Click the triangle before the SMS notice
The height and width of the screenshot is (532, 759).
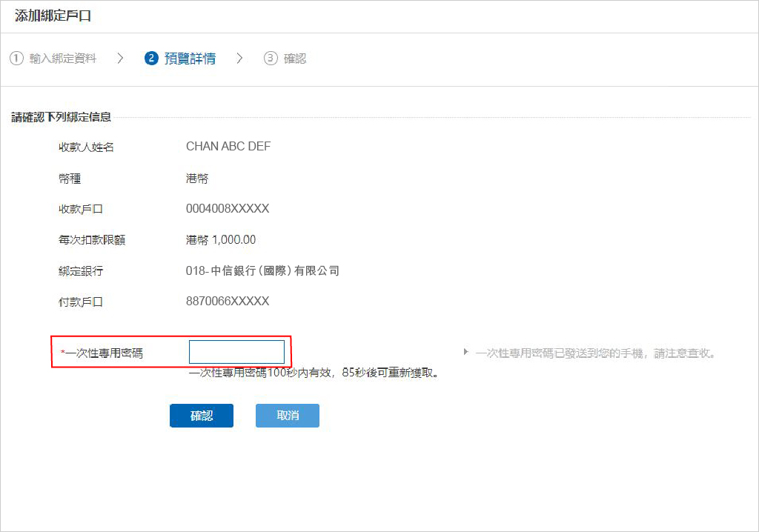click(x=465, y=352)
